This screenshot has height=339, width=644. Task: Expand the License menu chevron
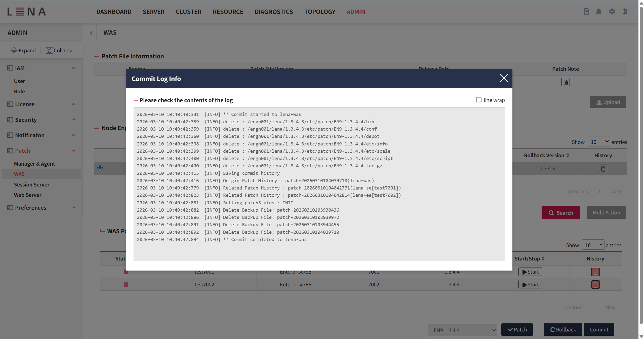(x=74, y=104)
